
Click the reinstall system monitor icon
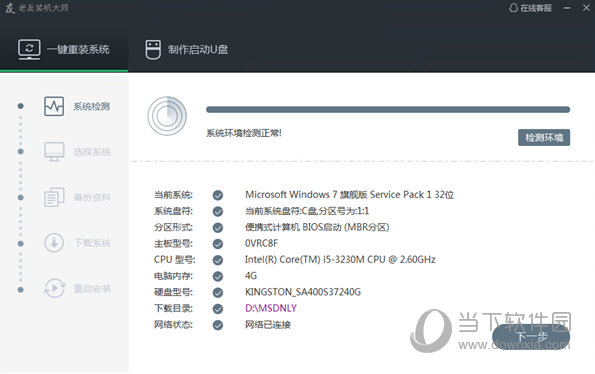(29, 49)
